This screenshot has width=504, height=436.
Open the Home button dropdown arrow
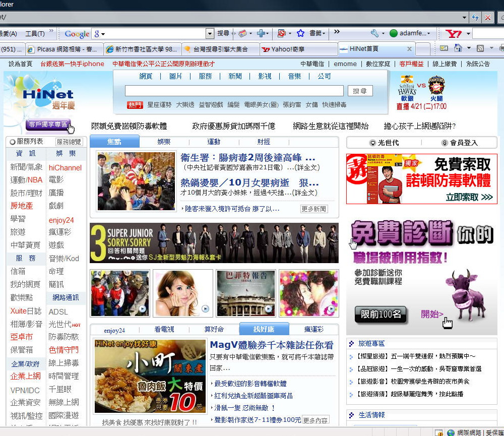tap(469, 48)
